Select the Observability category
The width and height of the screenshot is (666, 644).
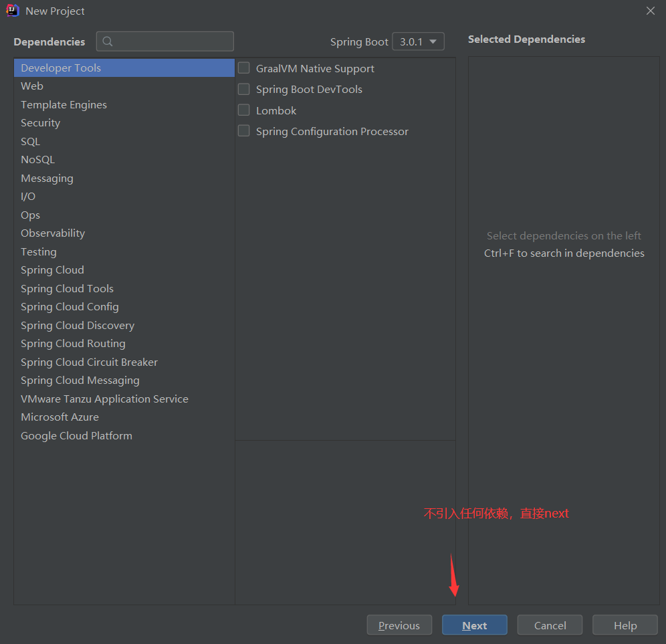coord(124,233)
